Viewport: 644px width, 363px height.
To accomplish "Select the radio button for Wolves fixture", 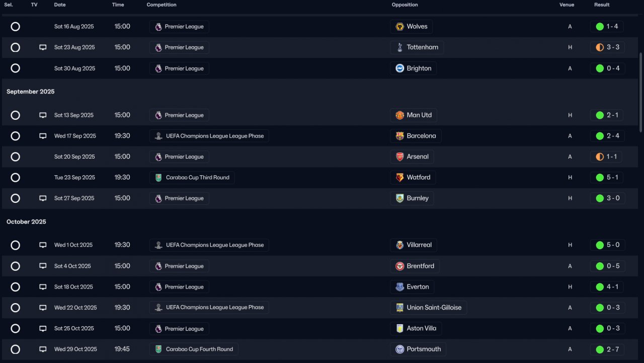I will pyautogui.click(x=16, y=27).
